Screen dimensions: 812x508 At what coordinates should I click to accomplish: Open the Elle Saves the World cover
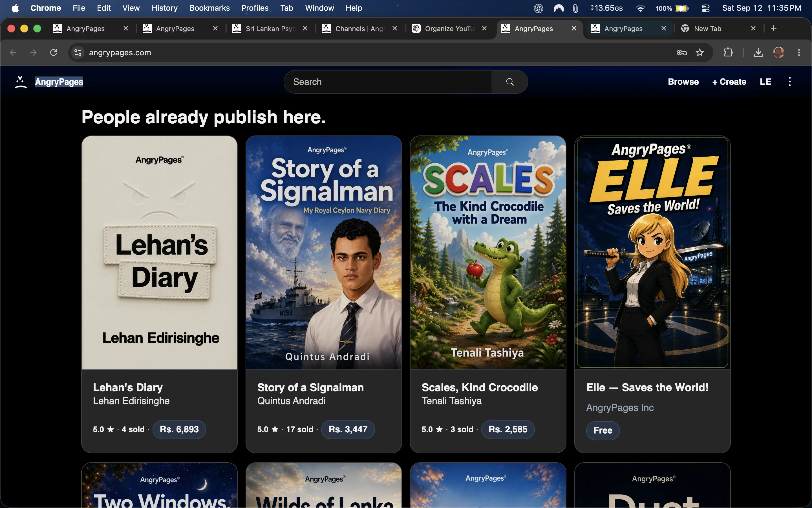point(653,253)
